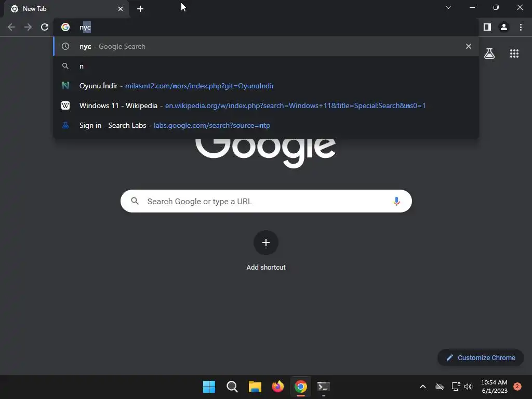Image resolution: width=532 pixels, height=399 pixels.
Task: Open the Terminal taskbar icon
Action: click(x=323, y=387)
